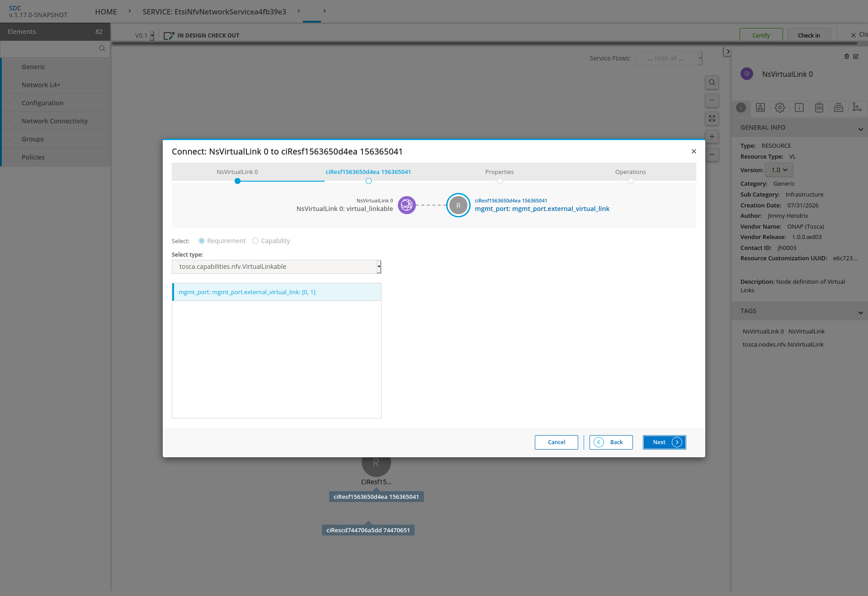Select mgmt_port.external_virtual_link requirement row
Image resolution: width=868 pixels, height=596 pixels.
pyautogui.click(x=277, y=292)
